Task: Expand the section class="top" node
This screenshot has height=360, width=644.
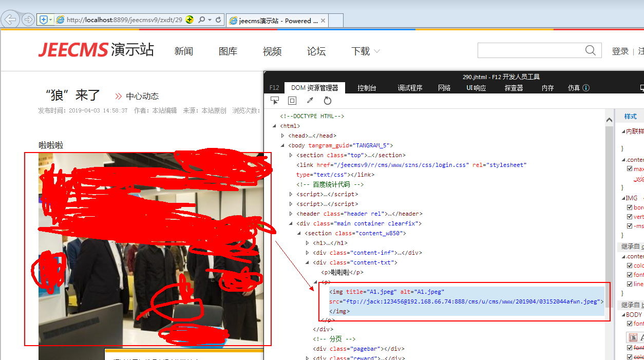Action: click(x=291, y=155)
